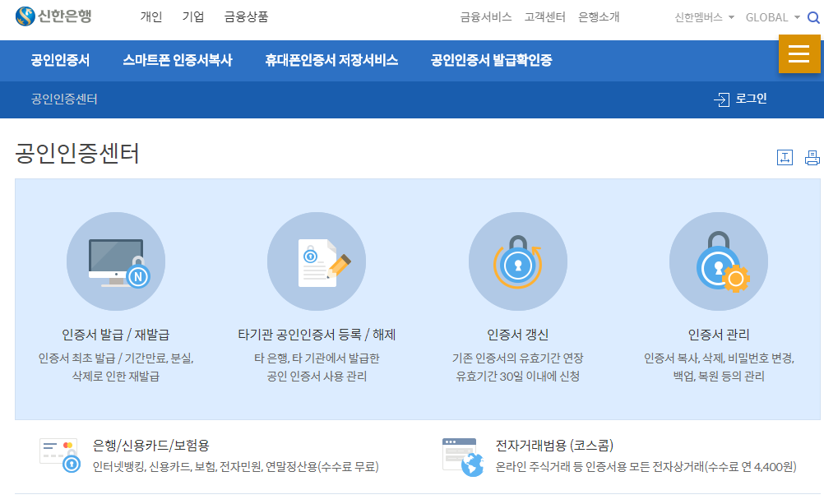Viewport: 824px width, 504px height.
Task: Select the 공인인증서 tab
Action: (x=60, y=60)
